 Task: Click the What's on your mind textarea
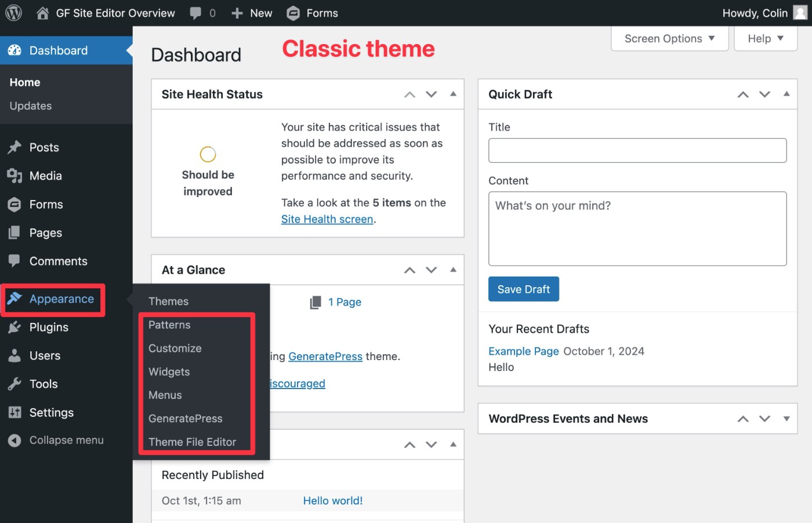point(637,228)
